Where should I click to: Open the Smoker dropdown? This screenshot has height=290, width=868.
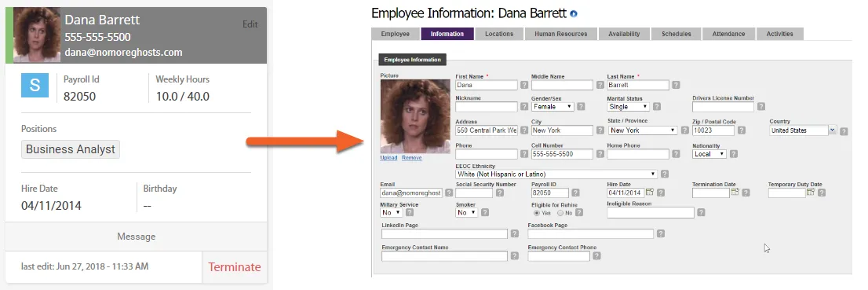[x=467, y=212]
